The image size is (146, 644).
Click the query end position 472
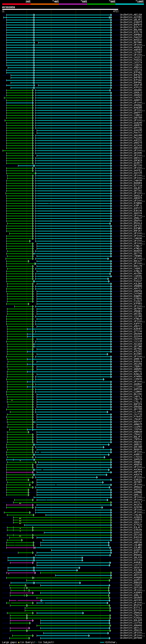(115, 11)
